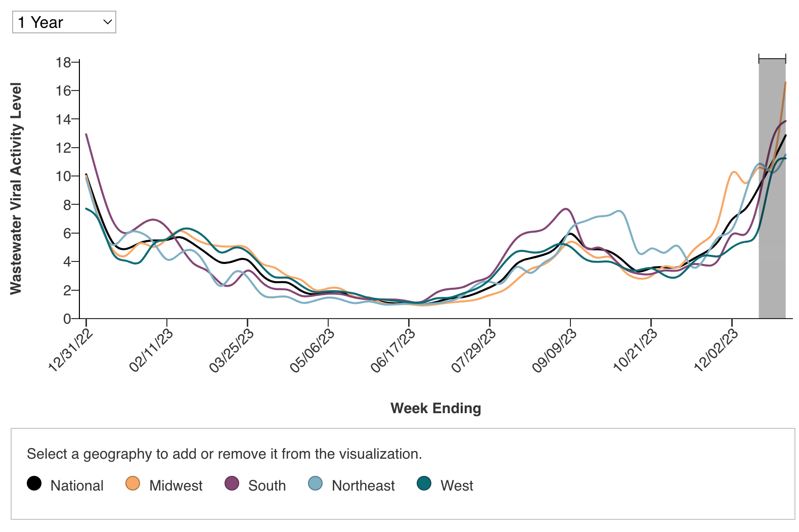Click the teal West legend circle
799x532 pixels.
[x=424, y=483]
